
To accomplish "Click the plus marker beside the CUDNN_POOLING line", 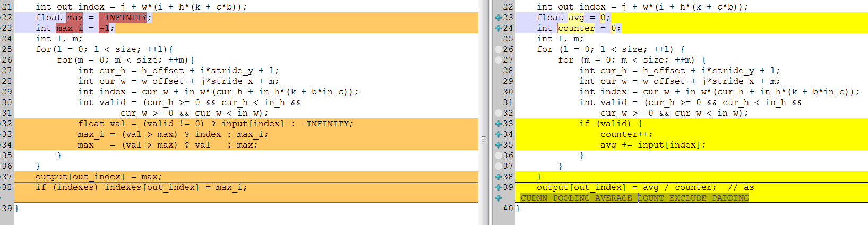I will (499, 198).
